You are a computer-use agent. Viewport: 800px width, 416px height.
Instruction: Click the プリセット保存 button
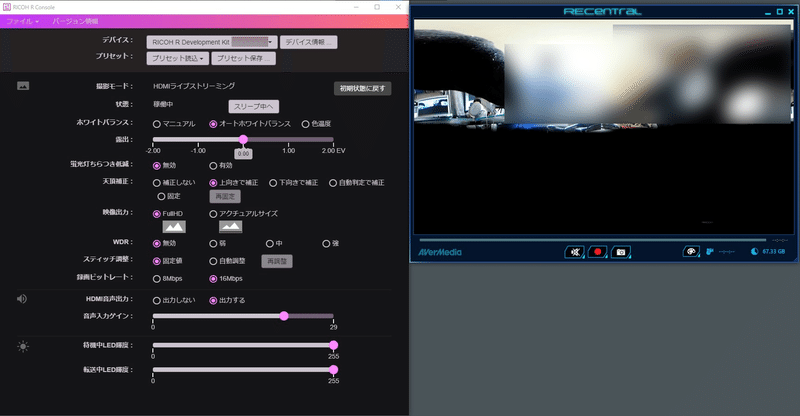243,58
